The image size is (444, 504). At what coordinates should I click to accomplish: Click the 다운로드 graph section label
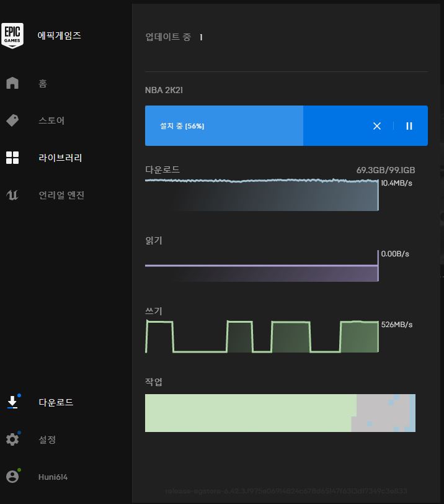tap(162, 169)
